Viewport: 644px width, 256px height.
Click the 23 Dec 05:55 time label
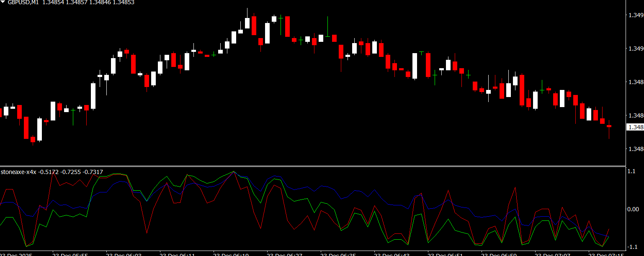(70, 254)
